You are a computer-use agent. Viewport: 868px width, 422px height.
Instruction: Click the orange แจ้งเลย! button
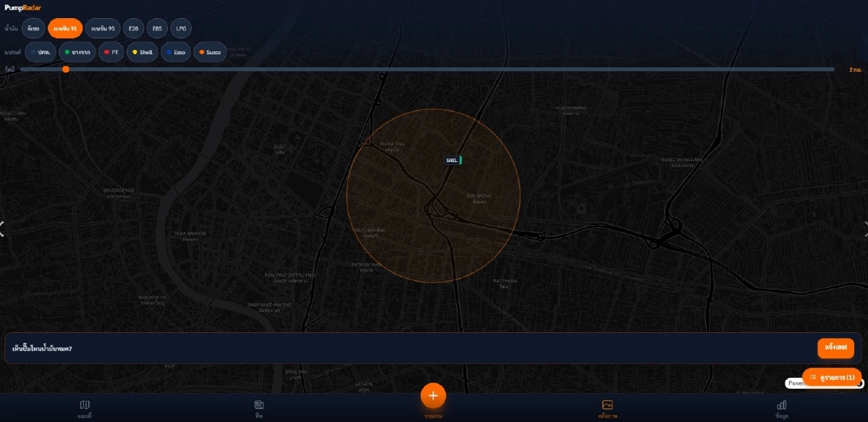click(835, 348)
